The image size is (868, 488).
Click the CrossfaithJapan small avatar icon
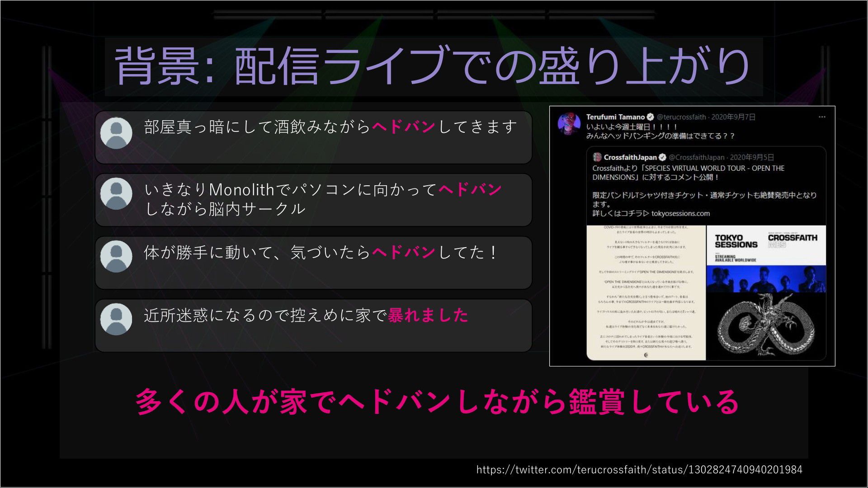click(597, 157)
